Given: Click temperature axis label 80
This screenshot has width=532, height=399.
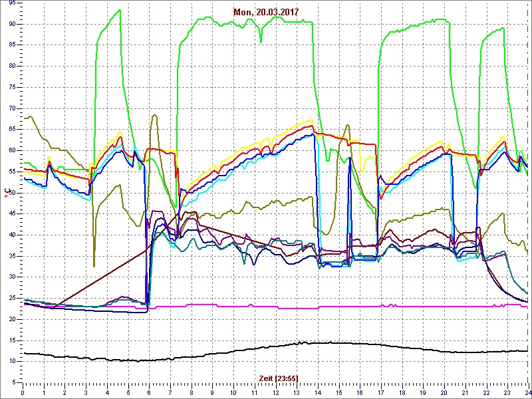Looking at the screenshot, I should pyautogui.click(x=12, y=66).
